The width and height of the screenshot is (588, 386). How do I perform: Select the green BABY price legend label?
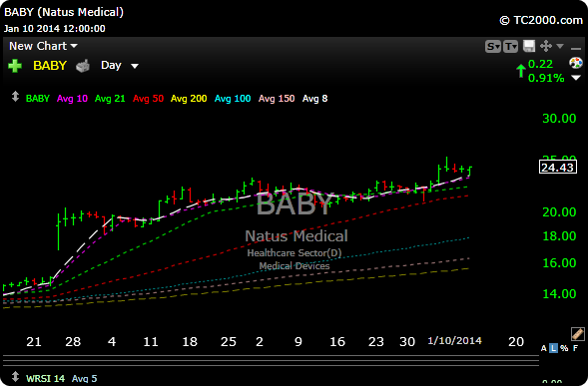(x=38, y=99)
